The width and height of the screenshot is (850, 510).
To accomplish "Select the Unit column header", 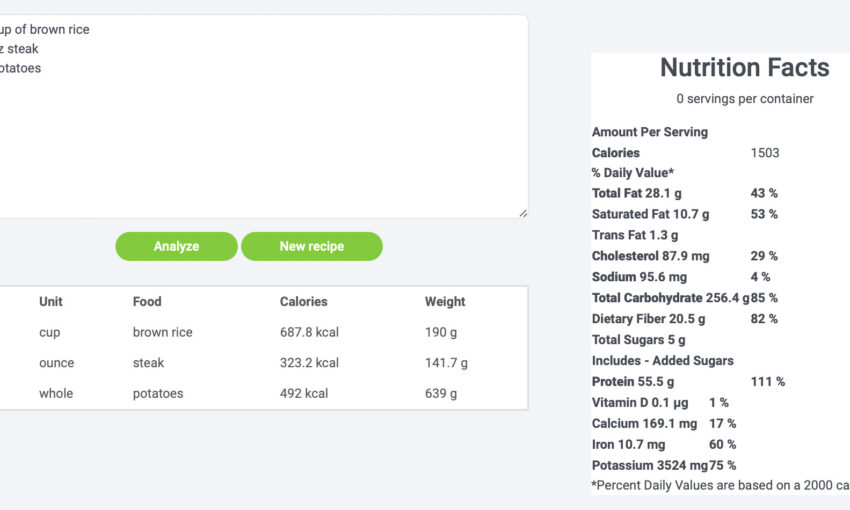I will pos(51,301).
